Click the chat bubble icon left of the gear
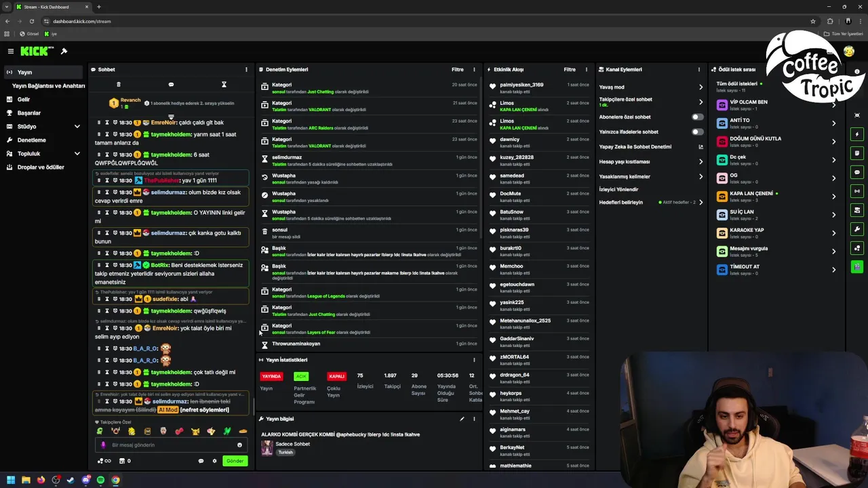 [x=201, y=461]
